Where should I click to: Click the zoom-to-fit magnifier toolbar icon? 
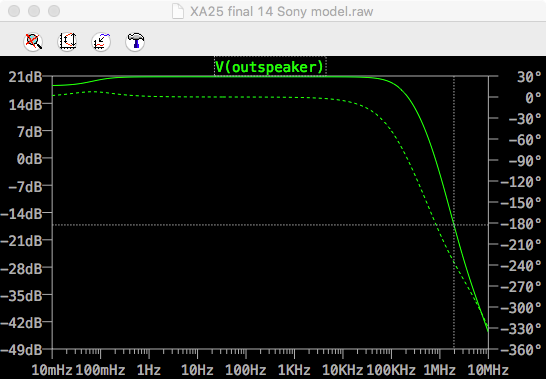point(33,42)
